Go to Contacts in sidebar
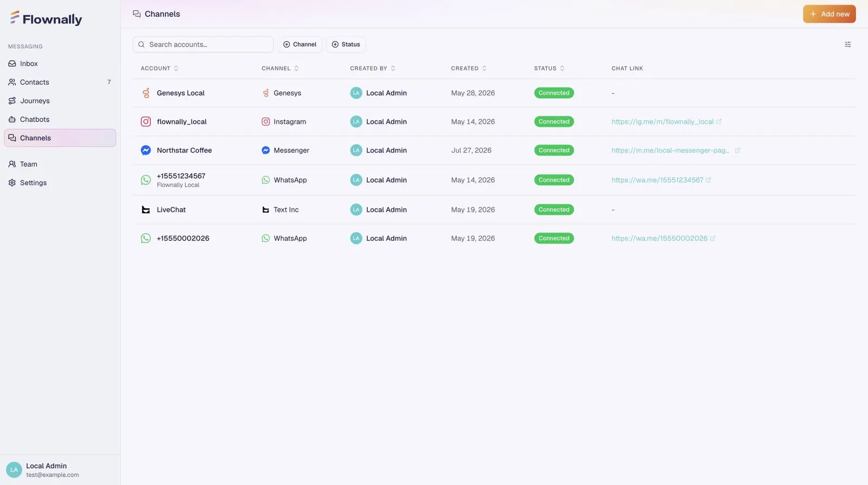The width and height of the screenshot is (868, 485). [60, 82]
